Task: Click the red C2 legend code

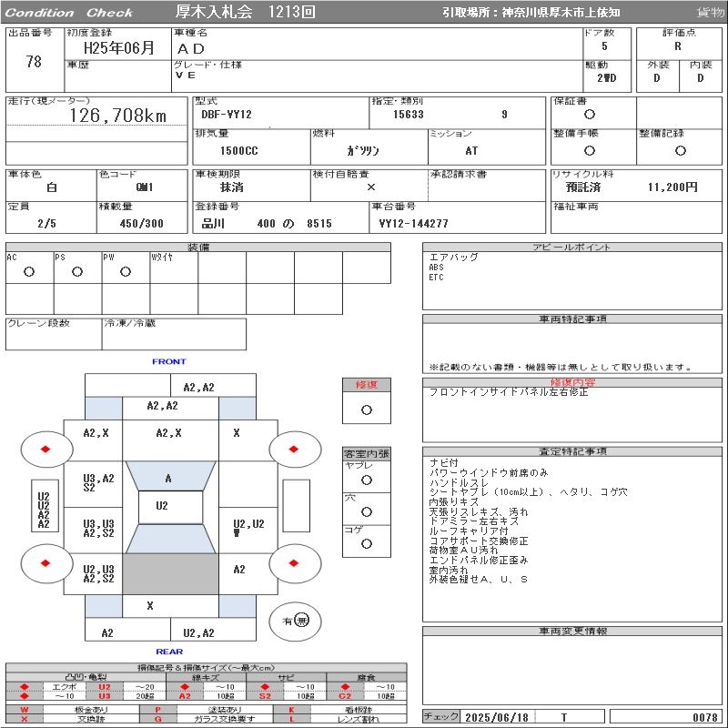Action: (345, 696)
